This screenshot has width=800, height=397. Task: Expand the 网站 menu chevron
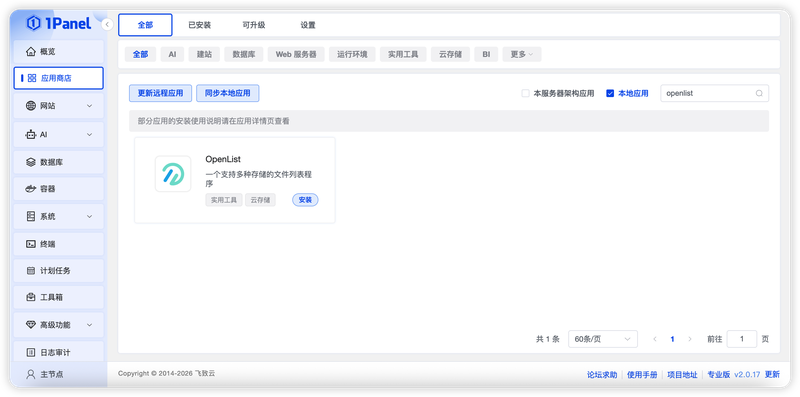pyautogui.click(x=90, y=106)
